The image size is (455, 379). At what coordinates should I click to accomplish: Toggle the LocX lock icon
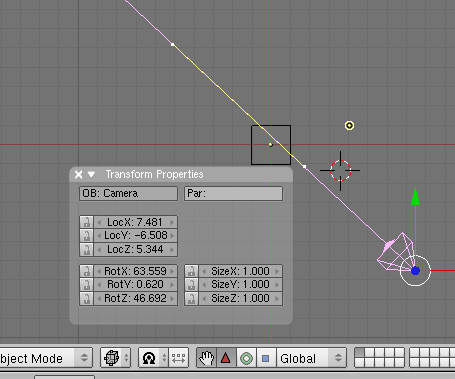click(87, 222)
